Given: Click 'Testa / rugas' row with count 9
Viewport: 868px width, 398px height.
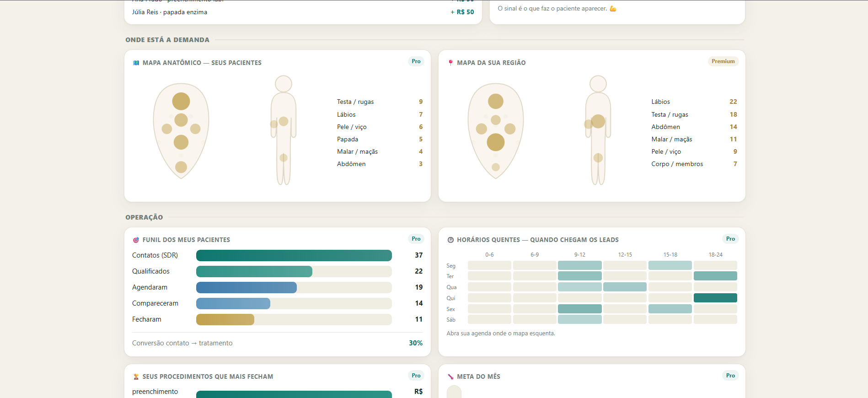Looking at the screenshot, I should click(x=380, y=102).
